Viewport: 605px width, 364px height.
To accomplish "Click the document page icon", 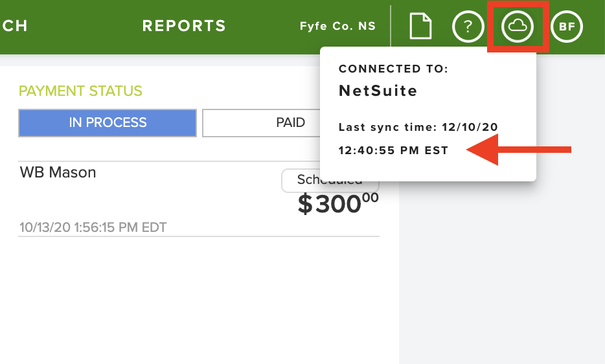I will 420,26.
